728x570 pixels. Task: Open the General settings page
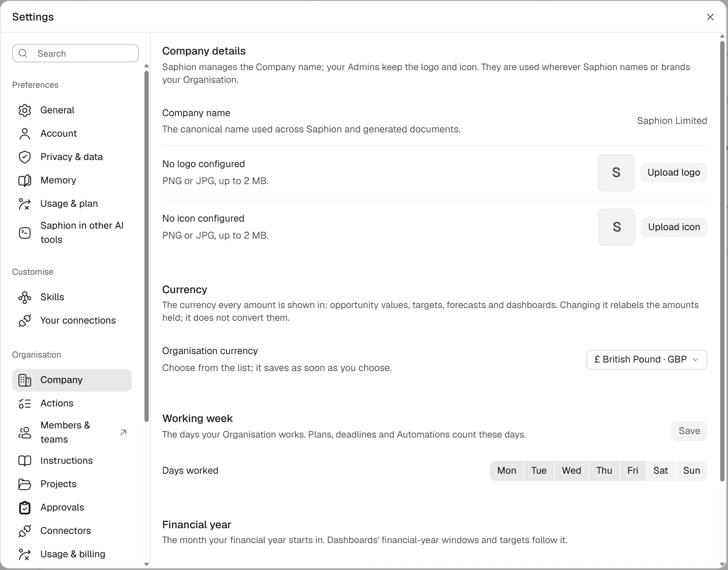point(72,110)
